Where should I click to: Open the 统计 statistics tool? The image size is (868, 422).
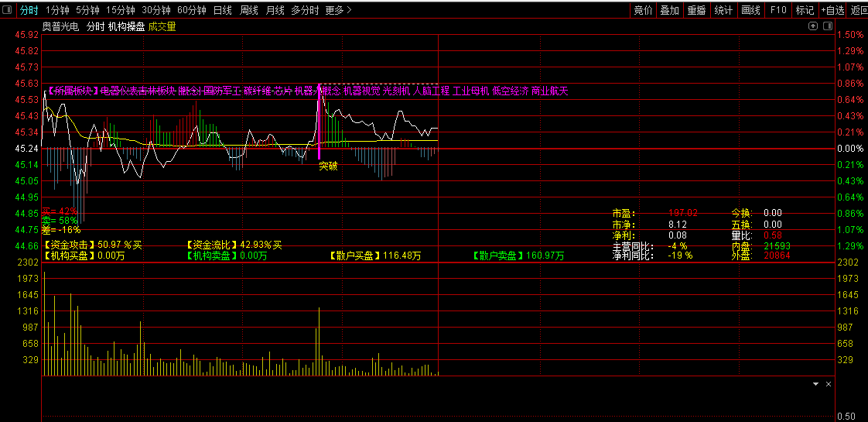click(723, 10)
